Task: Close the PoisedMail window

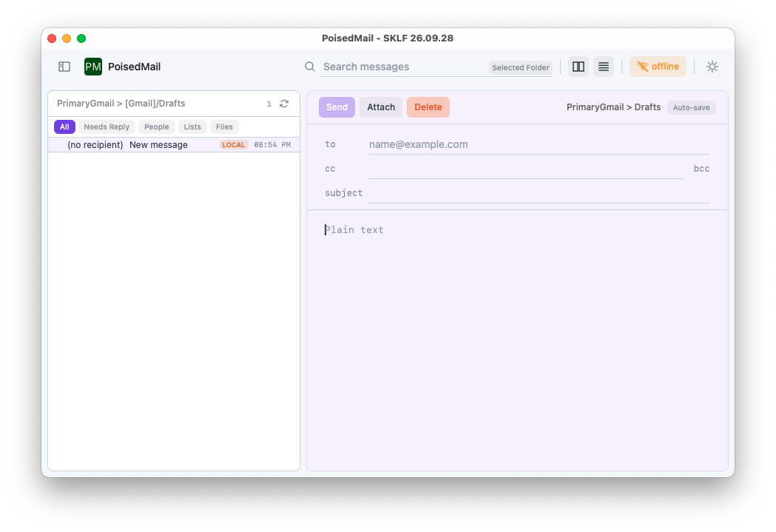Action: (52, 38)
